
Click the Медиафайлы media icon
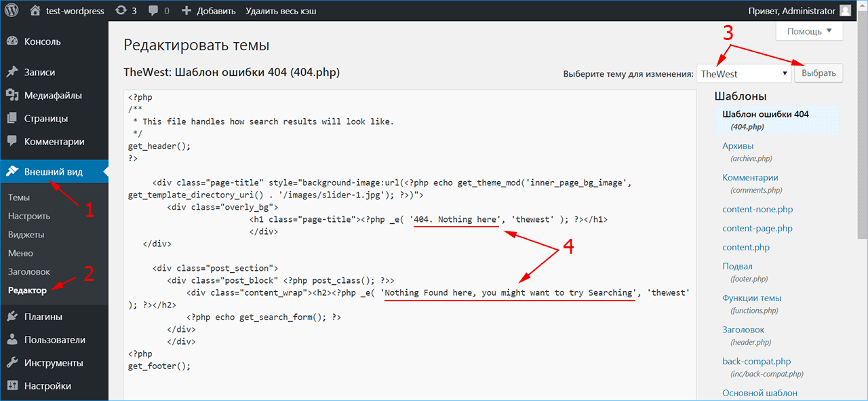pos(12,95)
